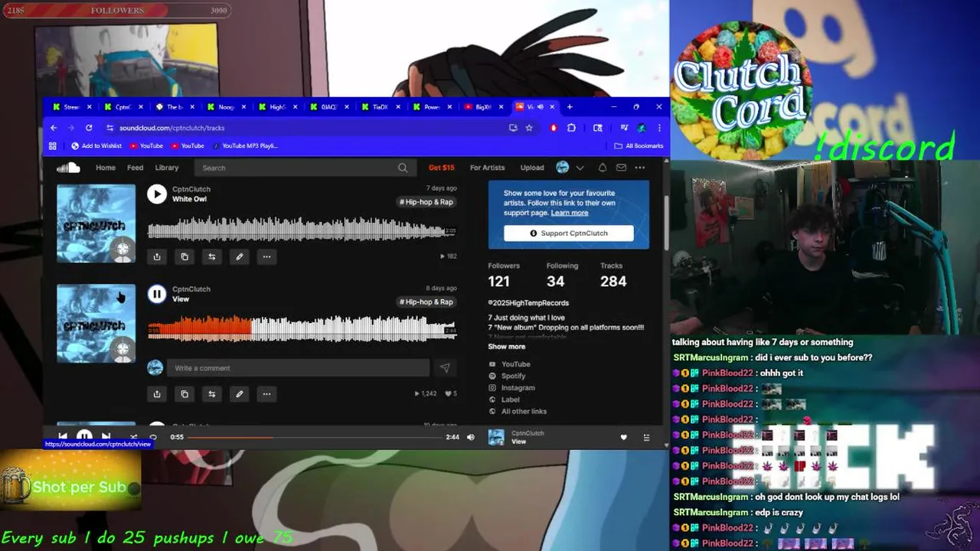Share the View track
980x551 pixels.
click(x=157, y=394)
